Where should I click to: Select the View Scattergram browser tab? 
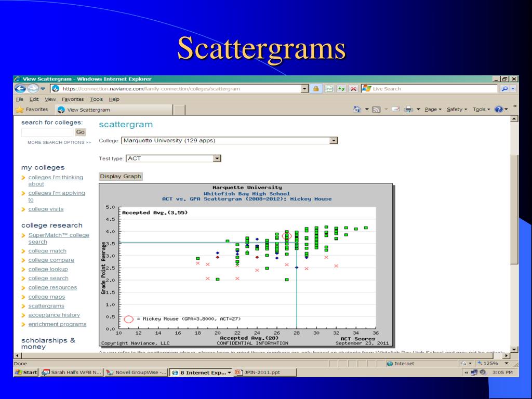point(114,110)
